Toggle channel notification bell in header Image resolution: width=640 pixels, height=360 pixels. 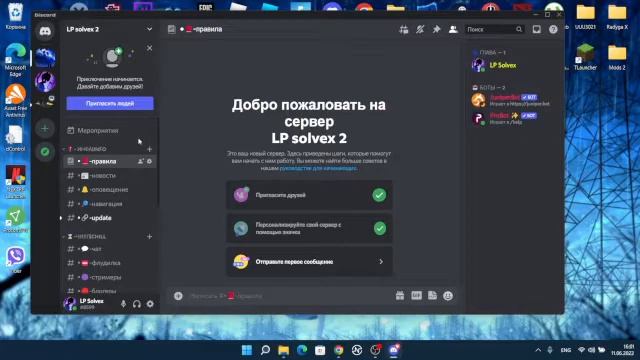point(420,29)
